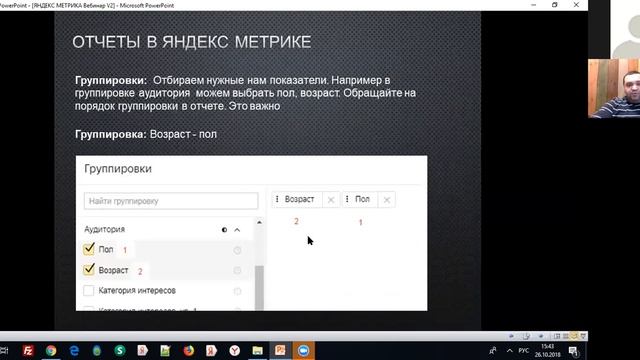This screenshot has height=360, width=640.
Task: Go to next slide arrow in slideshow bar
Action: pos(541,336)
